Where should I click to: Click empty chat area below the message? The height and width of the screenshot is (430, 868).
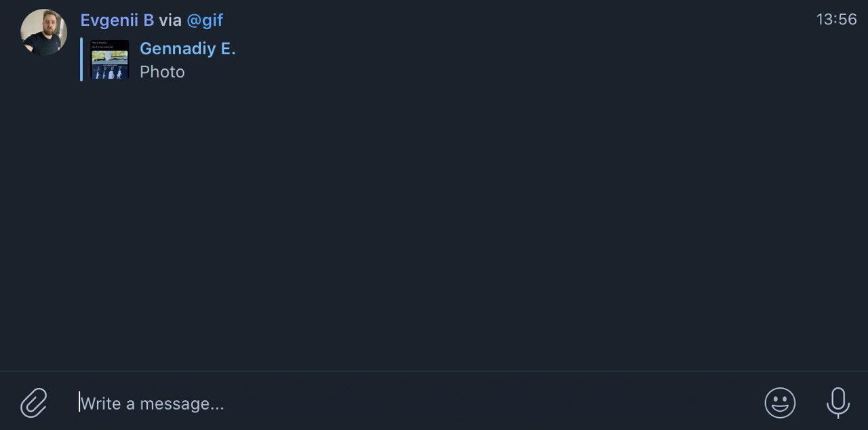coord(434,224)
